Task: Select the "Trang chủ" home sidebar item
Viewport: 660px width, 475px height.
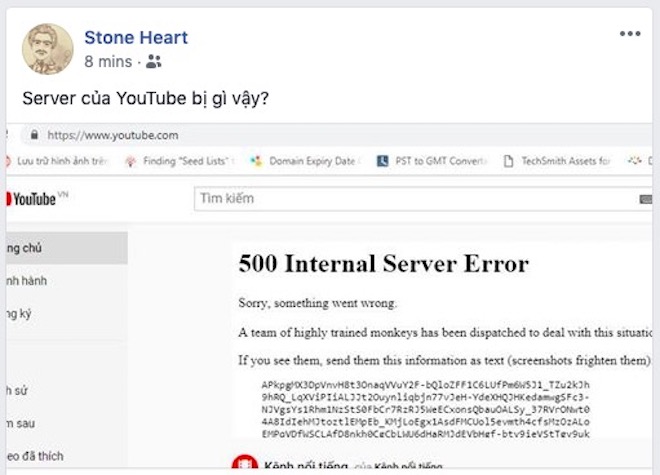Action: (x=28, y=248)
